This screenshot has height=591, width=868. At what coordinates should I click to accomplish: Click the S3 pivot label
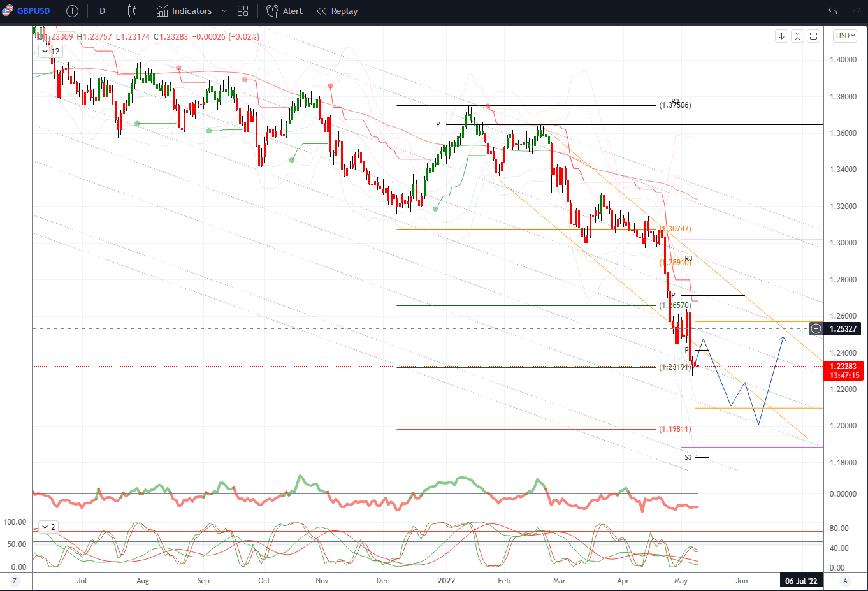[688, 457]
